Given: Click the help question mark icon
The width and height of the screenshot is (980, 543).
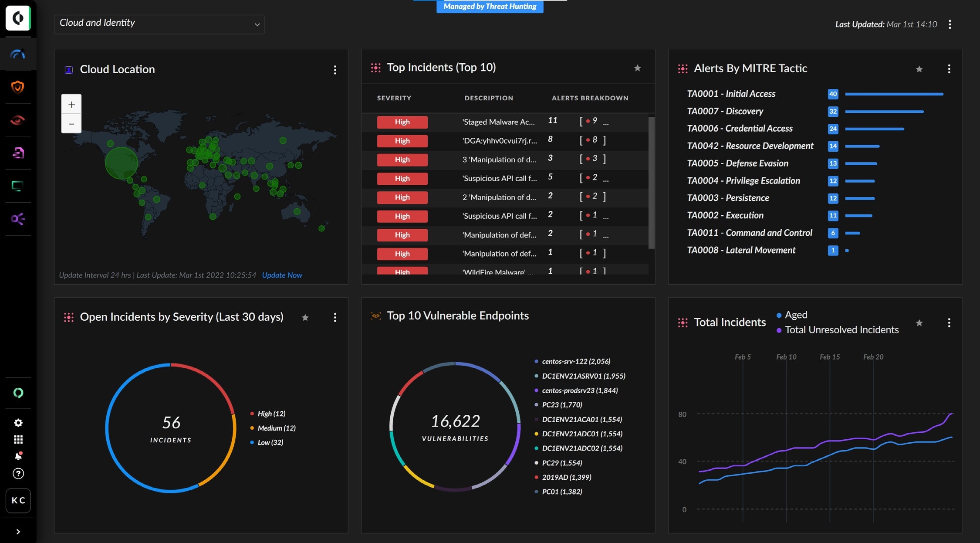Looking at the screenshot, I should [18, 474].
